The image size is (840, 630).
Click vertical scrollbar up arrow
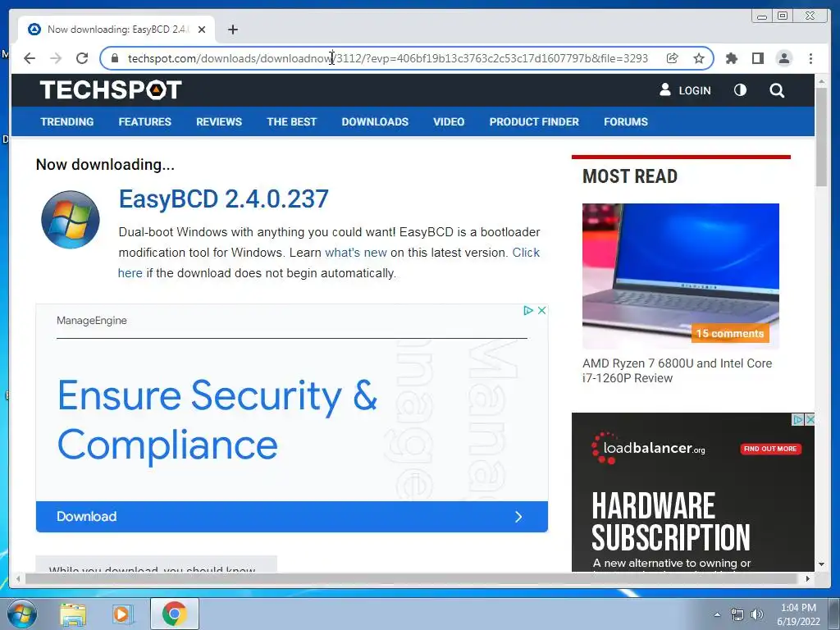click(x=820, y=81)
